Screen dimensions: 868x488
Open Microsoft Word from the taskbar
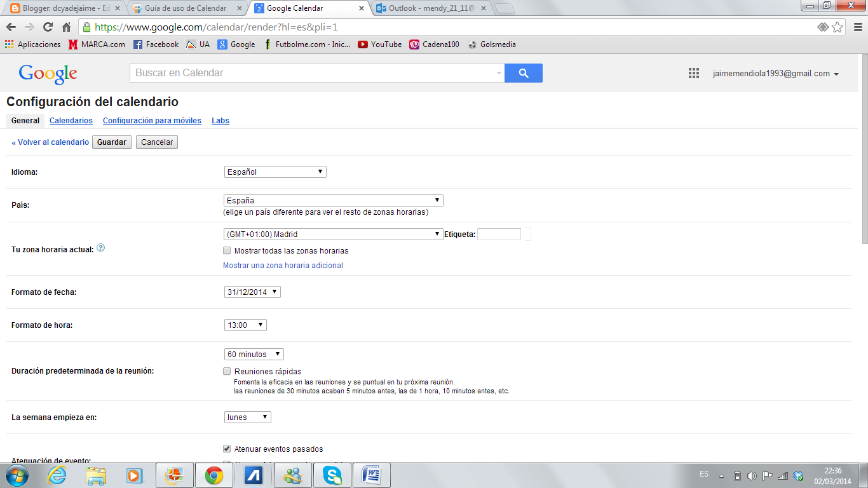(371, 475)
